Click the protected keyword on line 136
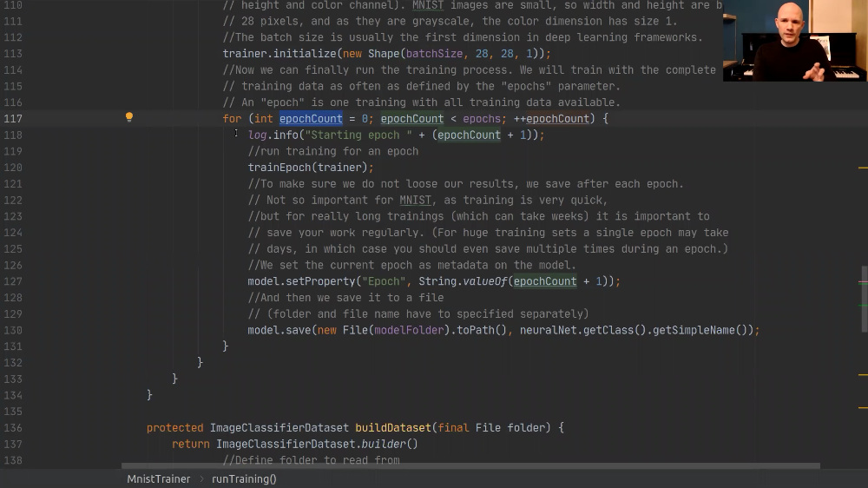The image size is (868, 488). pyautogui.click(x=175, y=427)
